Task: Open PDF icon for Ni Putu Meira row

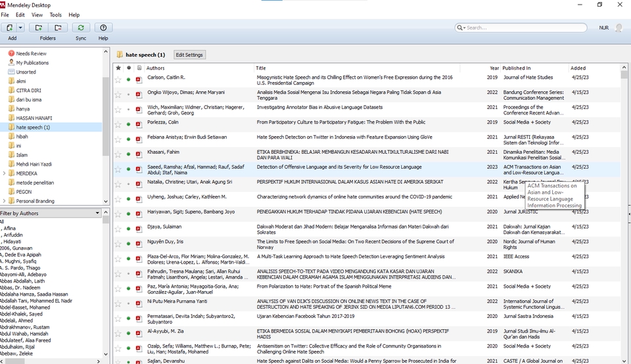Action: tap(139, 304)
